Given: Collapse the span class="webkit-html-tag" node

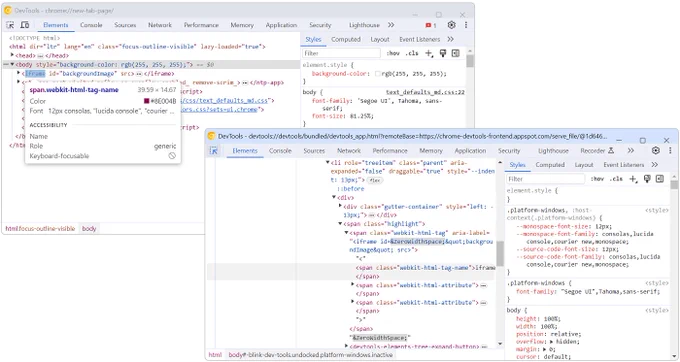Looking at the screenshot, I should click(347, 233).
